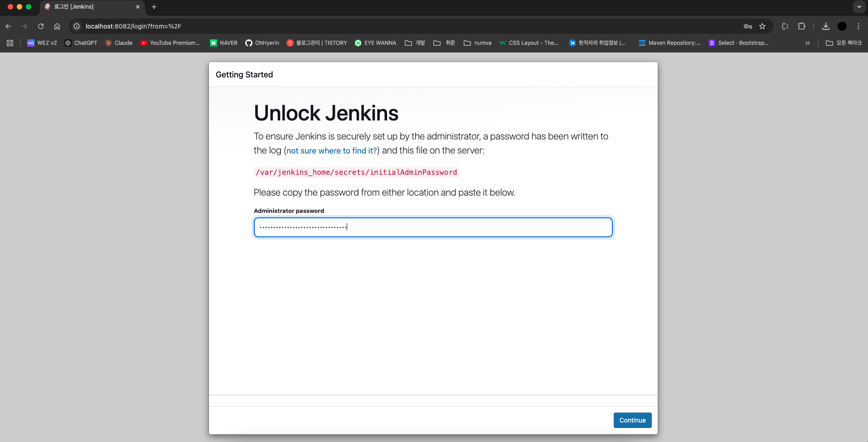868x442 pixels.
Task: Open the downloads icon
Action: pos(826,26)
